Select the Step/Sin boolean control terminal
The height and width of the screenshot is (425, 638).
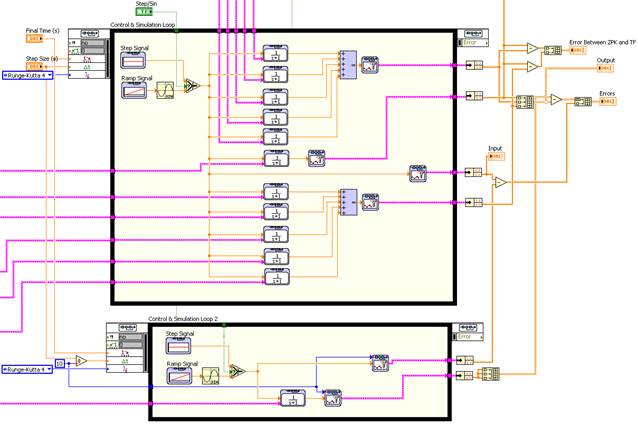143,12
